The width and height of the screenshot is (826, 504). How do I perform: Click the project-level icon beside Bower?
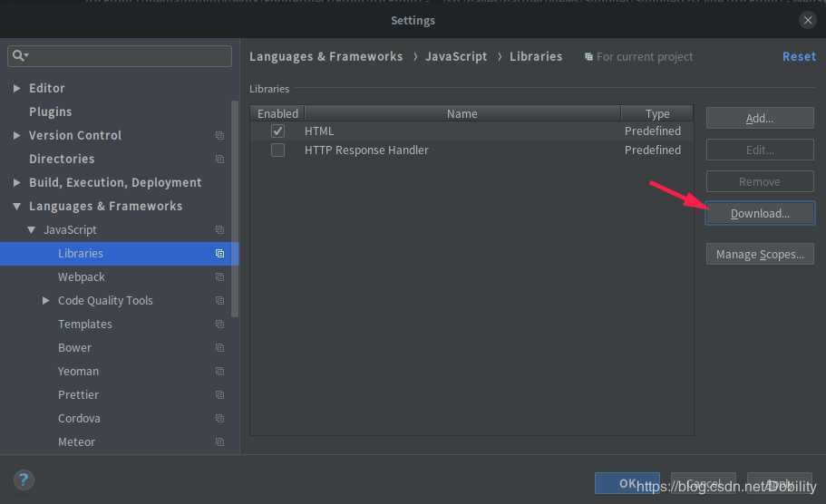click(x=219, y=347)
